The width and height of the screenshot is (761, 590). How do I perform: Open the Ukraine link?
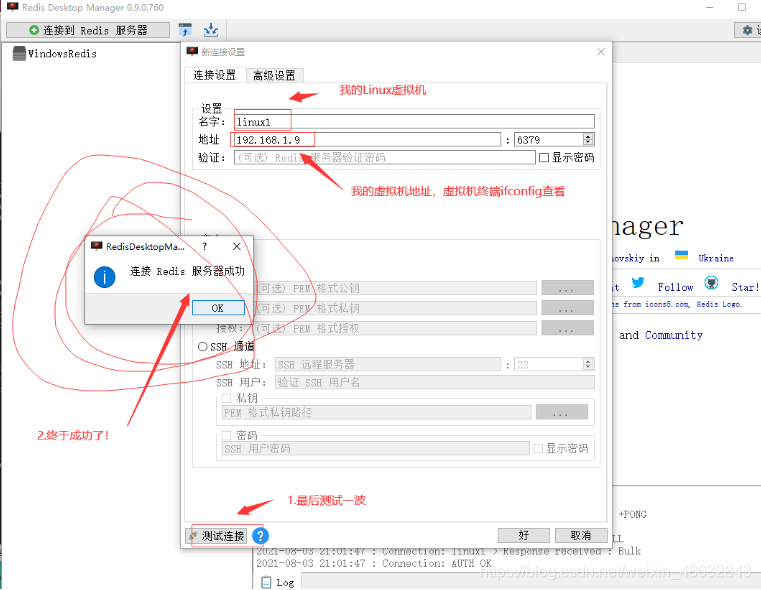point(716,258)
